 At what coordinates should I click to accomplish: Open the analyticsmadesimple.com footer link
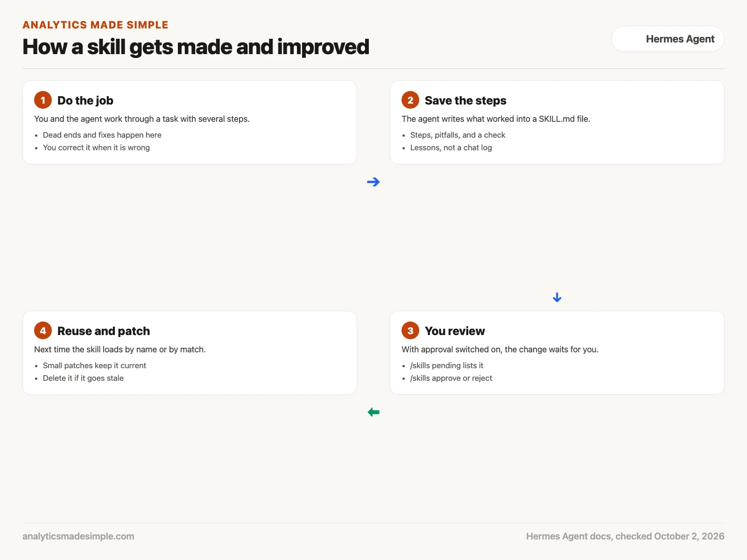click(78, 536)
